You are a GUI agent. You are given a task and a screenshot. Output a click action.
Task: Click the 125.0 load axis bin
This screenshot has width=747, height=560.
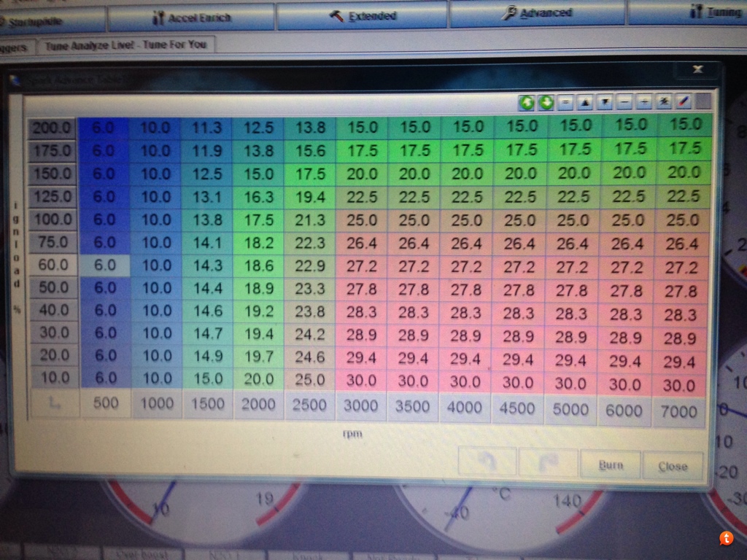tap(53, 196)
